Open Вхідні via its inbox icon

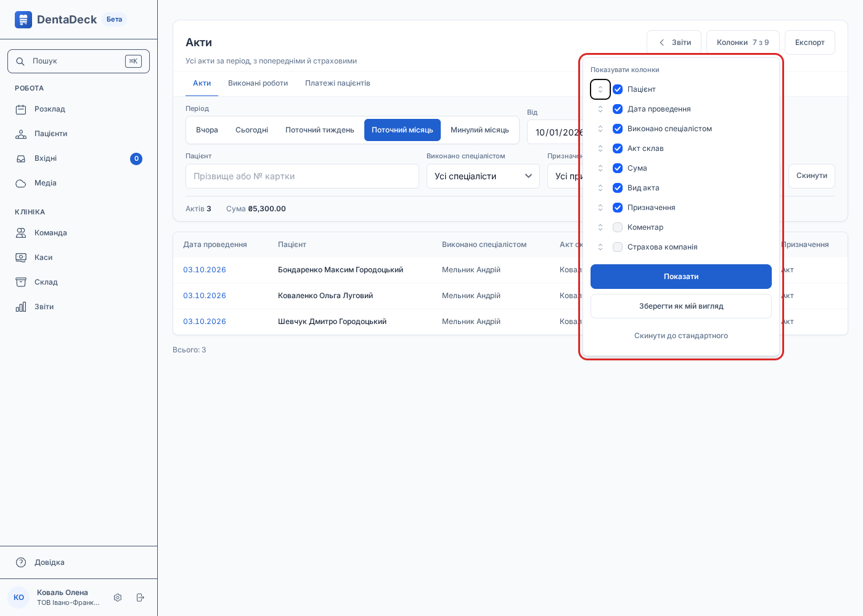21,159
